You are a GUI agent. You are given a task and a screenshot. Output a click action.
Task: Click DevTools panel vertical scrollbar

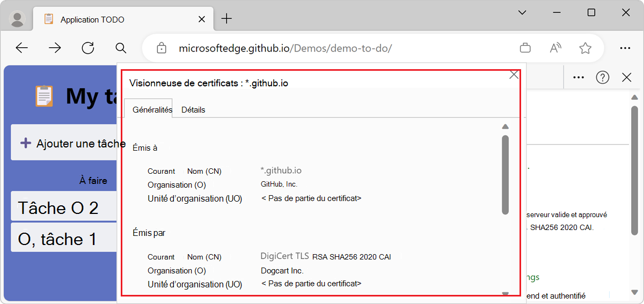tap(635, 170)
